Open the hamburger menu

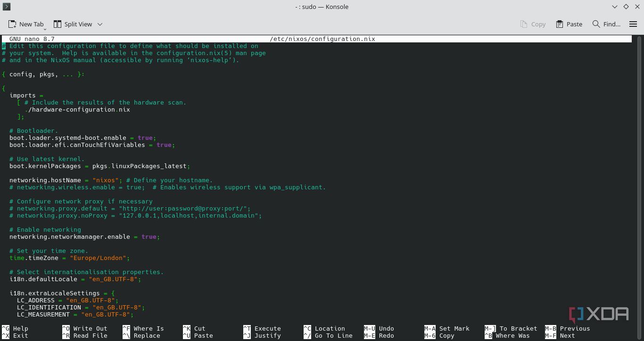pyautogui.click(x=633, y=24)
